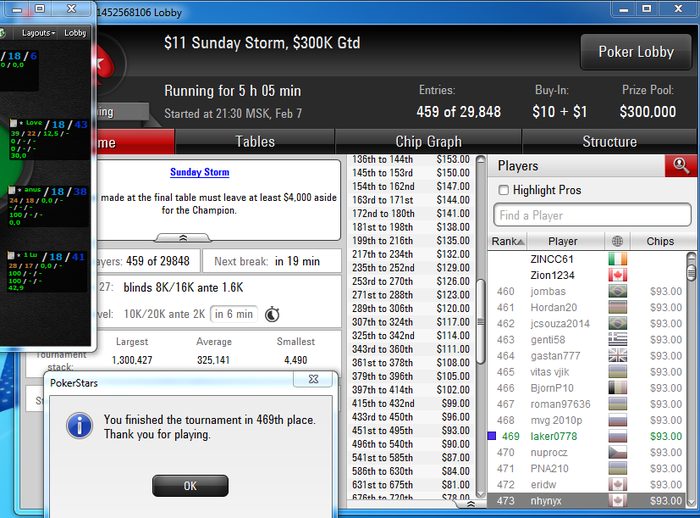Click the Love HUD stats panel
The width and height of the screenshot is (700, 518).
pos(48,139)
